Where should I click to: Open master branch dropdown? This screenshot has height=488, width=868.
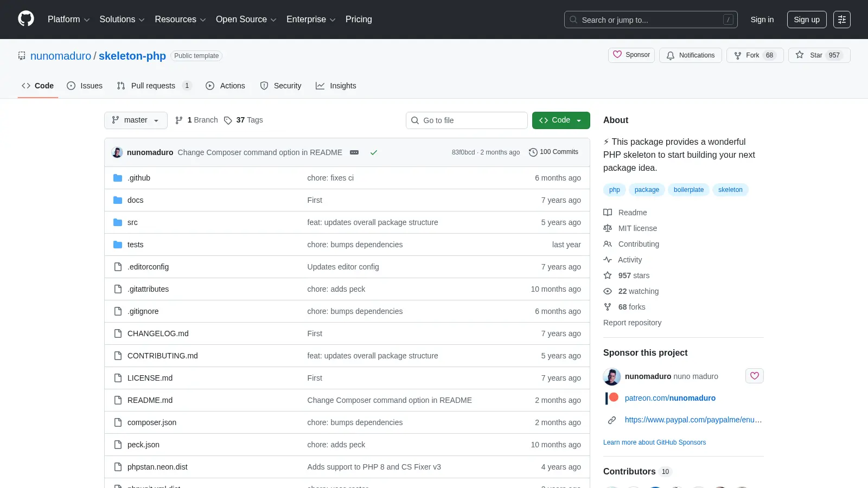coord(136,120)
